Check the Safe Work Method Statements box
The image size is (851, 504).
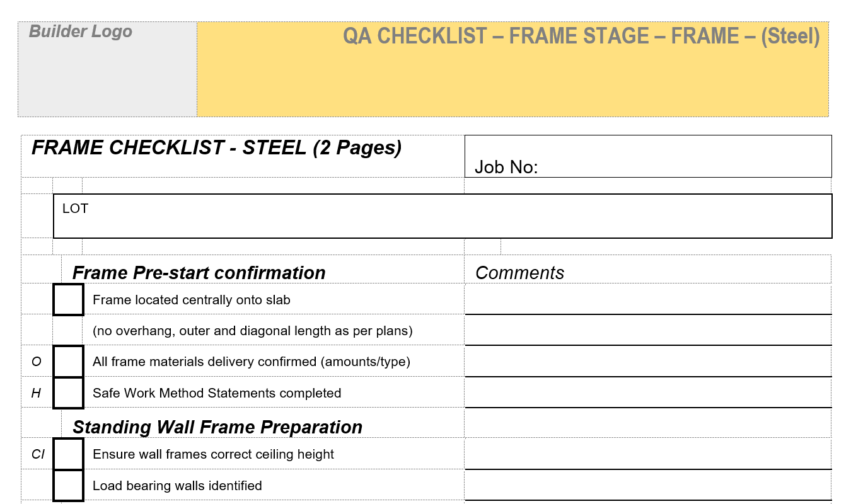click(69, 393)
